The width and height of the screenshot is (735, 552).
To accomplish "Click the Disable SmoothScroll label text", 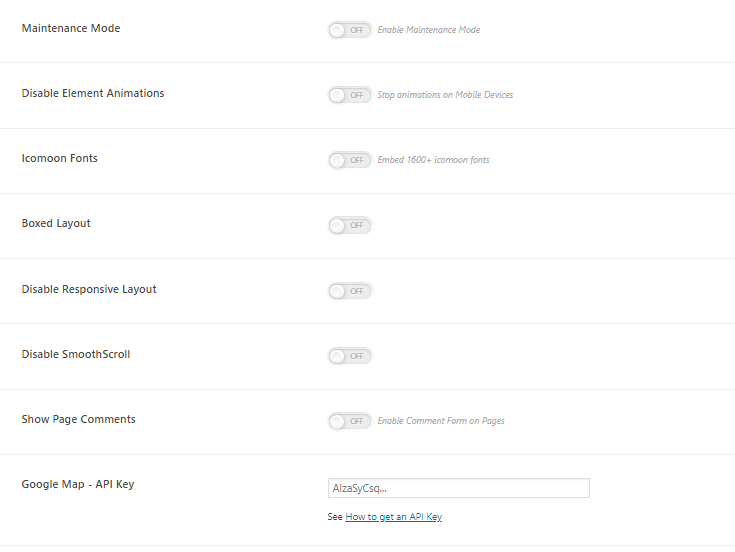I will pos(76,354).
